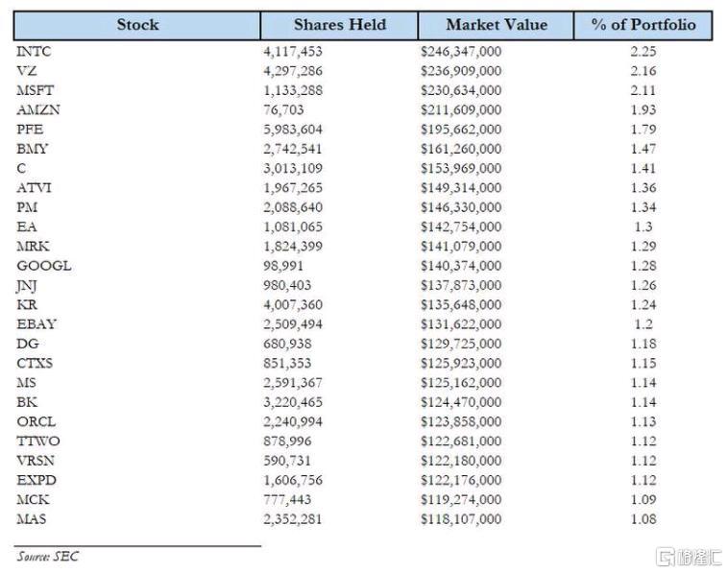Select the 5,983,604 shares cell
The image size is (728, 573).
[293, 130]
